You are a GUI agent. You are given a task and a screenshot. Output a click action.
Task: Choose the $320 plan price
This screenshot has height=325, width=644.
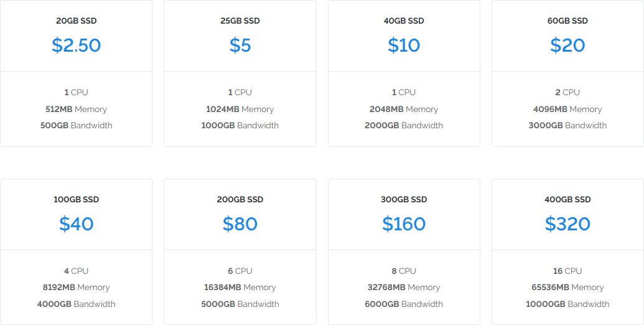pos(567,224)
